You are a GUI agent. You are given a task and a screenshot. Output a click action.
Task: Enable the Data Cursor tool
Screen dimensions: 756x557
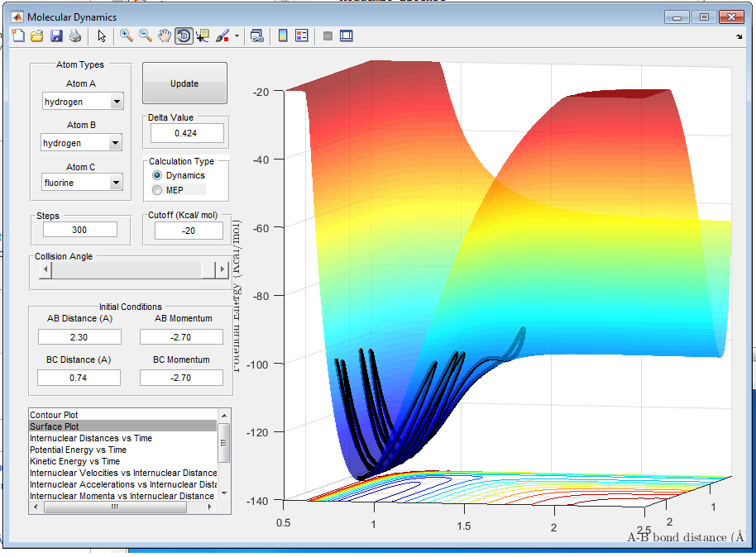(x=203, y=36)
